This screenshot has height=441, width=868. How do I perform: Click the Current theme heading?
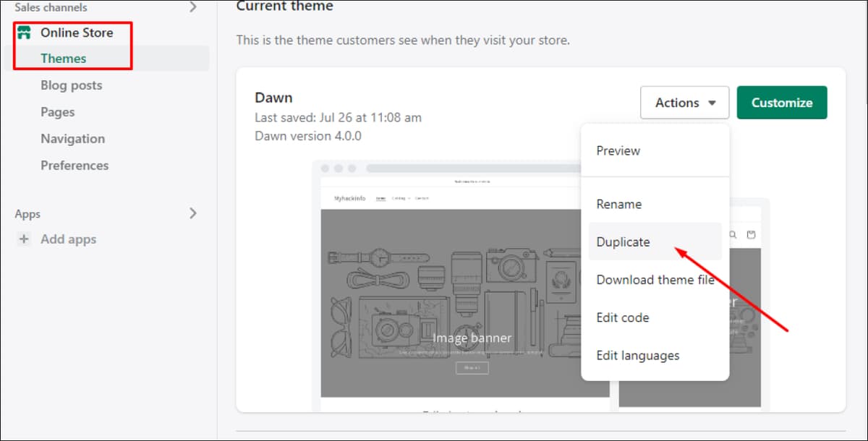pyautogui.click(x=285, y=7)
